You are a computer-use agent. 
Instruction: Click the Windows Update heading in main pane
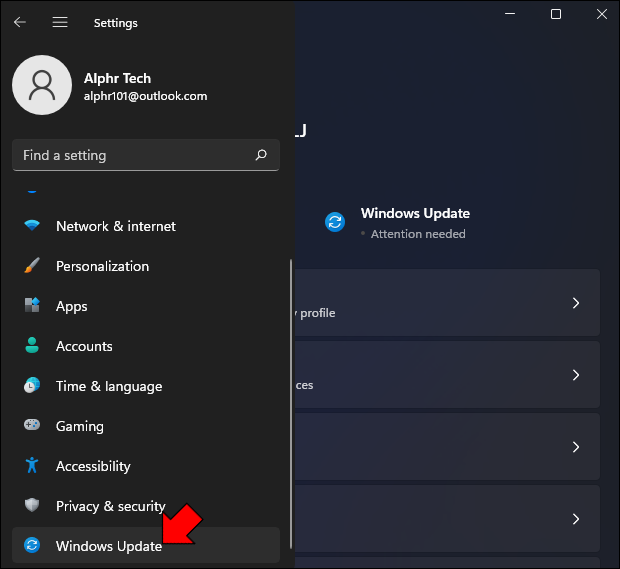415,214
